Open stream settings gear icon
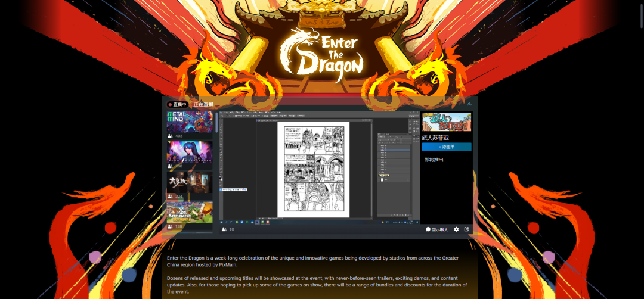644x299 pixels. [x=456, y=229]
